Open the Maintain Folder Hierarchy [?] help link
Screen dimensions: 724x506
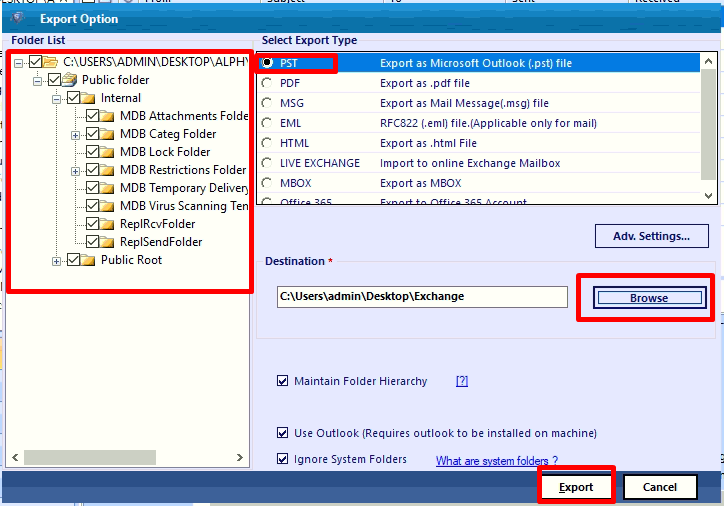(x=462, y=381)
